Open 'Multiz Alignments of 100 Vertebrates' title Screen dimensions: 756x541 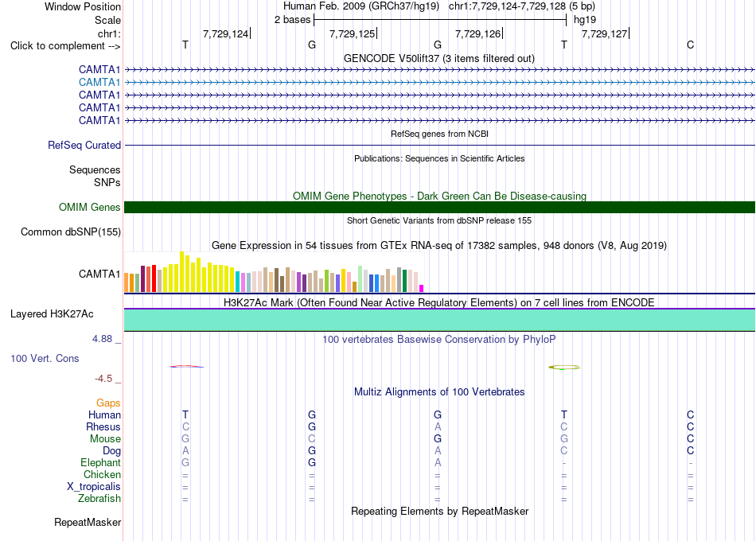coord(439,391)
